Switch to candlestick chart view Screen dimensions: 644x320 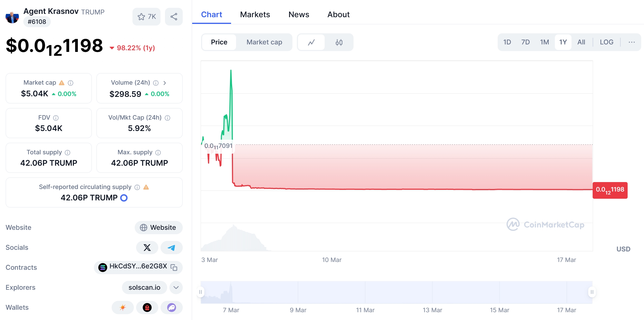(x=339, y=42)
